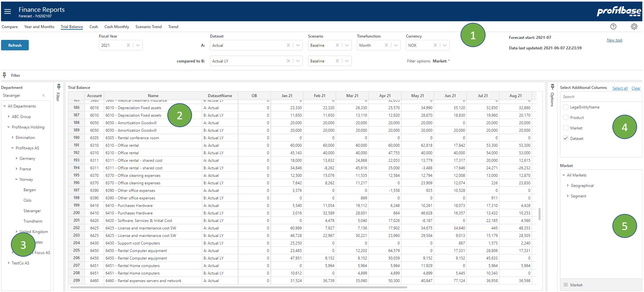The height and width of the screenshot is (292, 644).
Task: Click the profitbase logo
Action: 619,12
